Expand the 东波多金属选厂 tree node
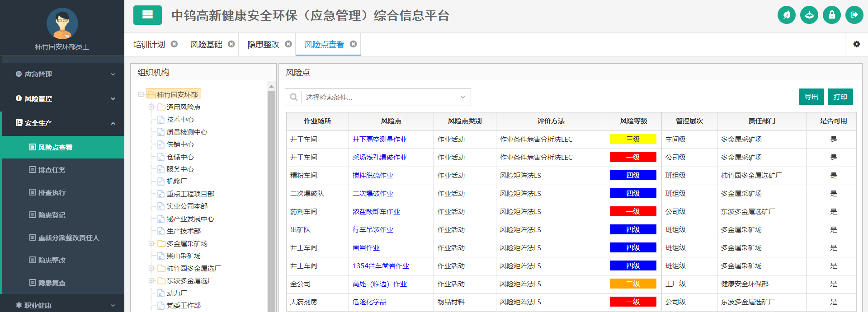 151,280
